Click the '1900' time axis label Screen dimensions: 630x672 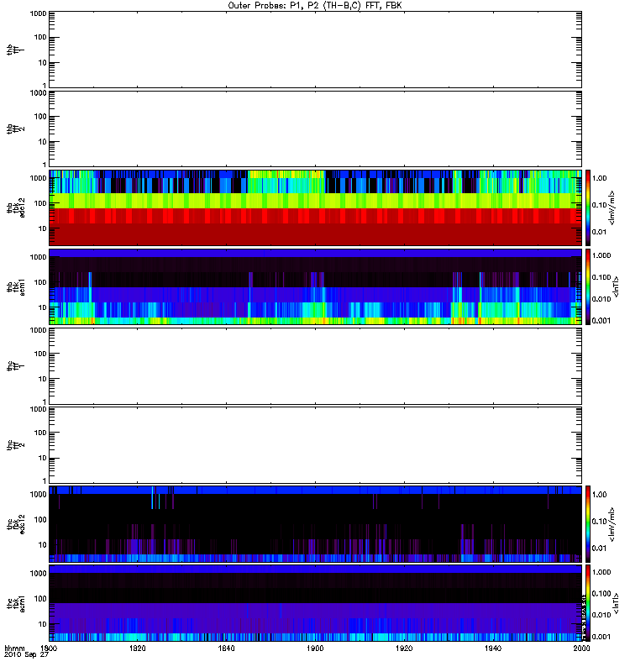315,648
